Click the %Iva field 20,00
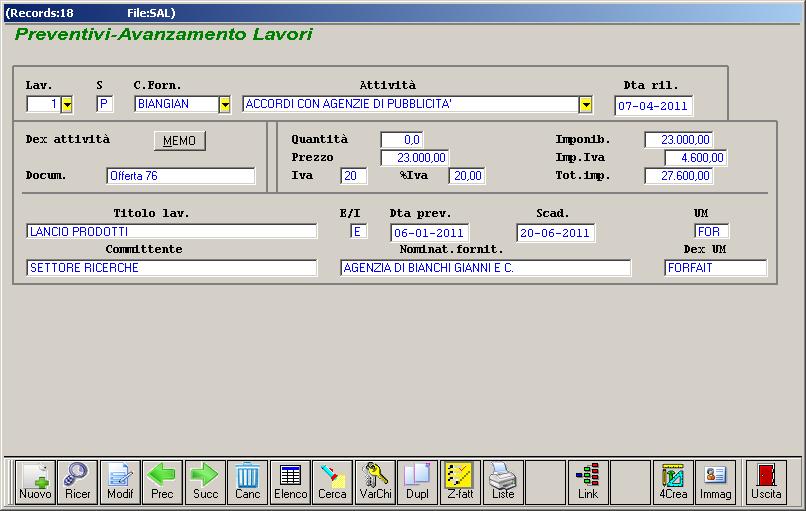Viewport: 806px width, 511px height. pos(467,176)
